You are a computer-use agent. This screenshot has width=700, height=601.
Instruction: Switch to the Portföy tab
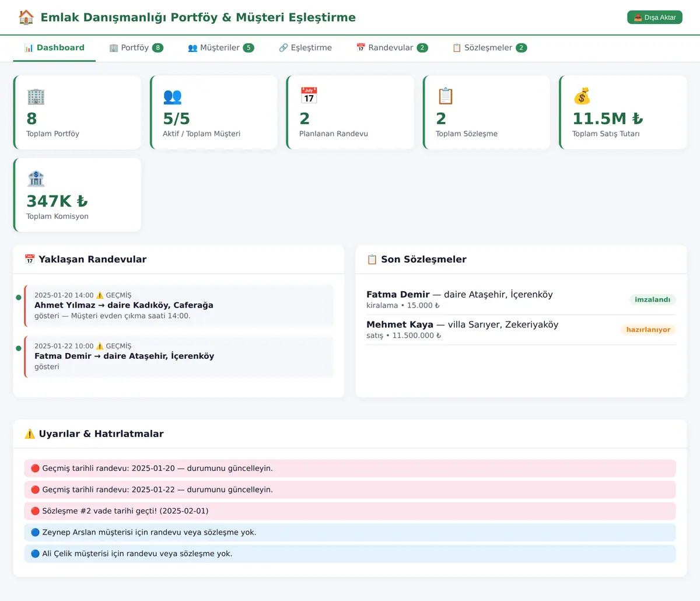[x=136, y=48]
